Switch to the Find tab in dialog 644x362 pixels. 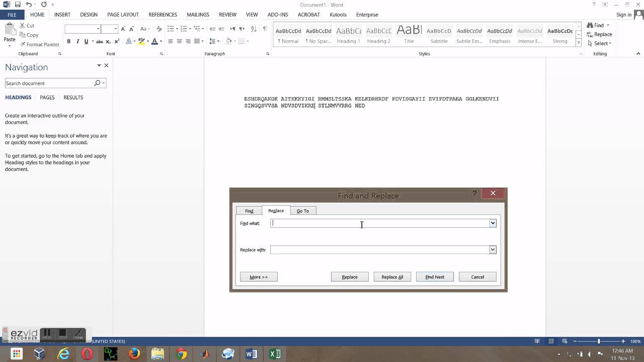pos(249,211)
